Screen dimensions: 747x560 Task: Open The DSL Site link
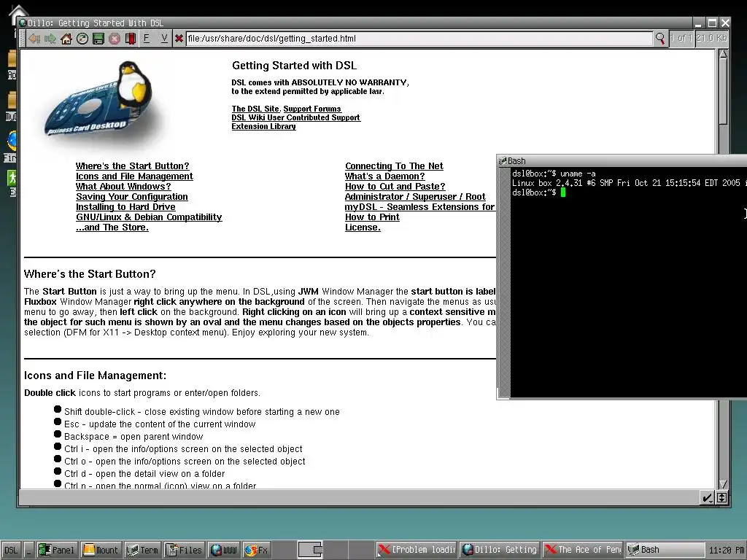pos(255,109)
